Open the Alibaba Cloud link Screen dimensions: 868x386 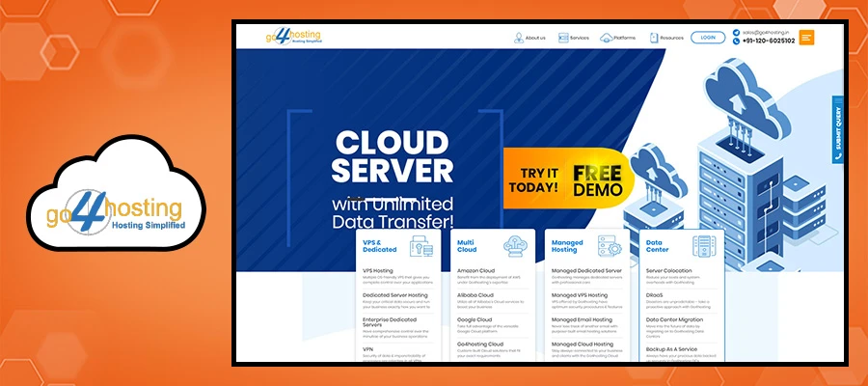[475, 295]
